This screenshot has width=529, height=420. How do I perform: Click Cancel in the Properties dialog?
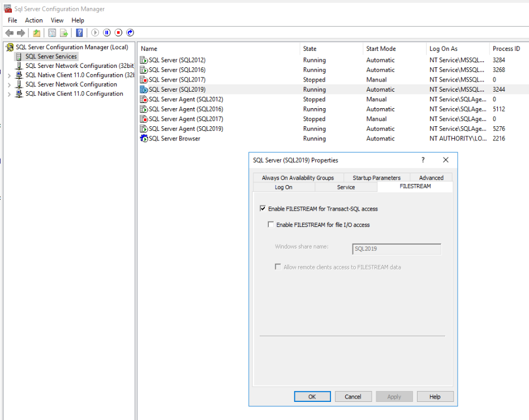pos(352,397)
